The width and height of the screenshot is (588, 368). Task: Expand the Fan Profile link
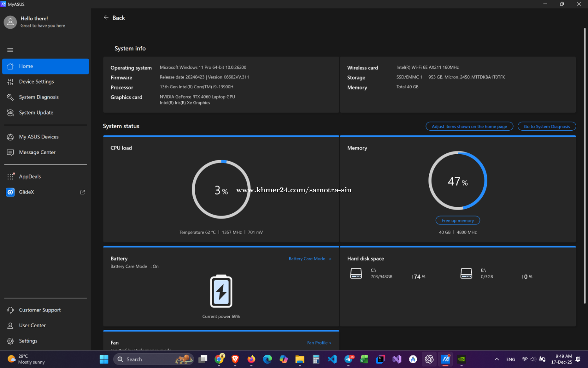[319, 343]
